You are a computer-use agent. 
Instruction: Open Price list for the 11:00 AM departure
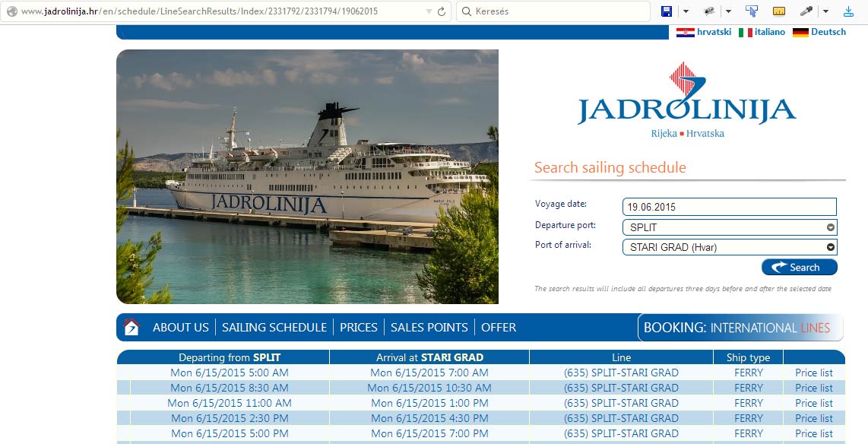(814, 403)
